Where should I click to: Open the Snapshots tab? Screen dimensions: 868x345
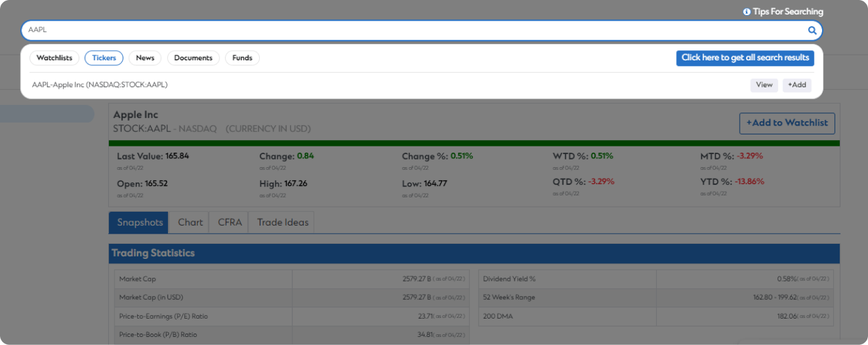139,222
